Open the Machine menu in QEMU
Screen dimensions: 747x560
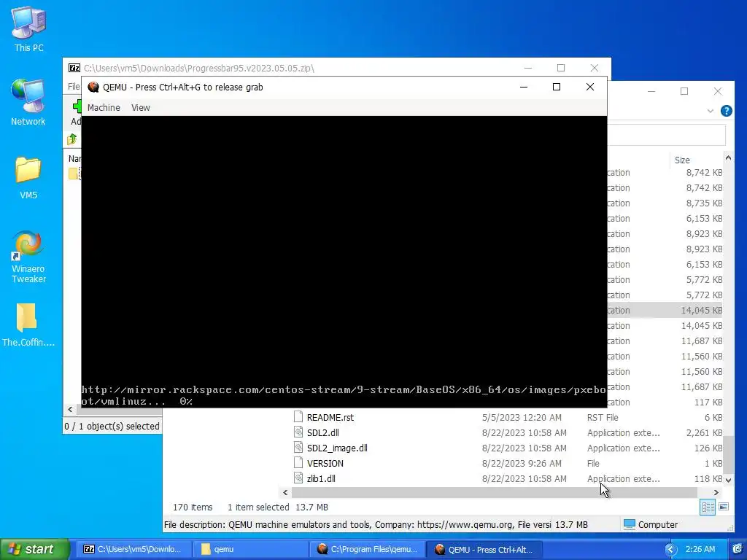104,108
